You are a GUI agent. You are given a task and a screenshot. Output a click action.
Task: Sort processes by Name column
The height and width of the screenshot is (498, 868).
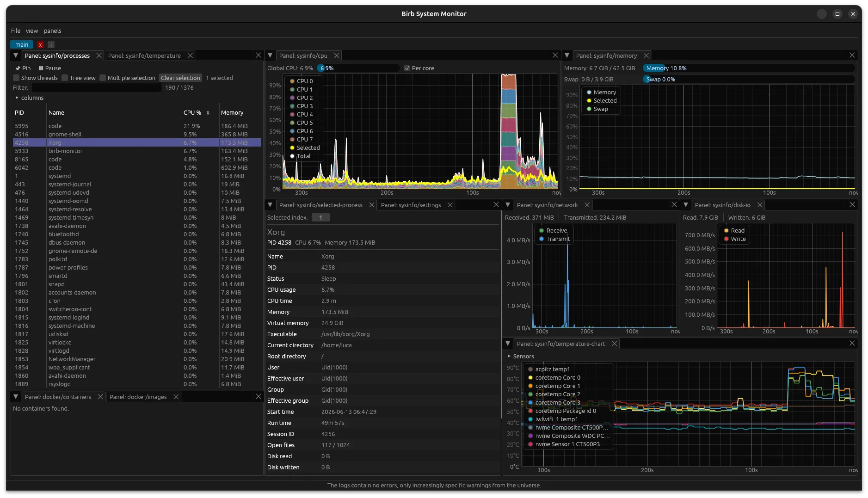tap(56, 113)
